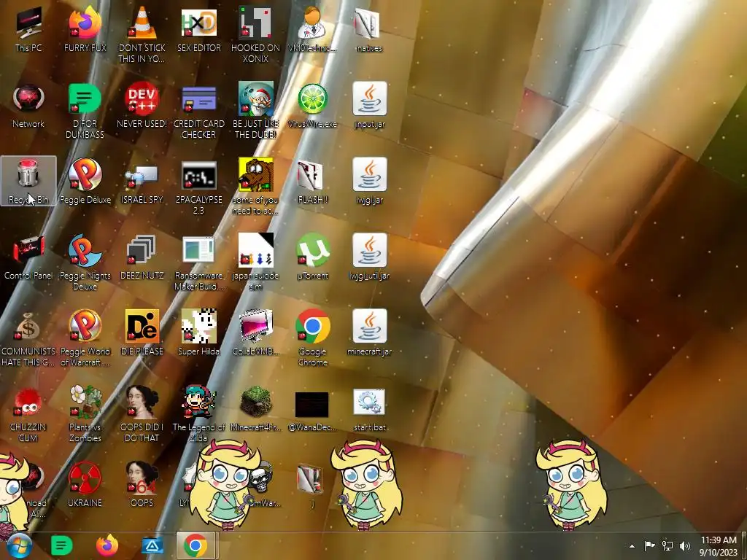Switch to Chrome in the taskbar

[x=196, y=545]
